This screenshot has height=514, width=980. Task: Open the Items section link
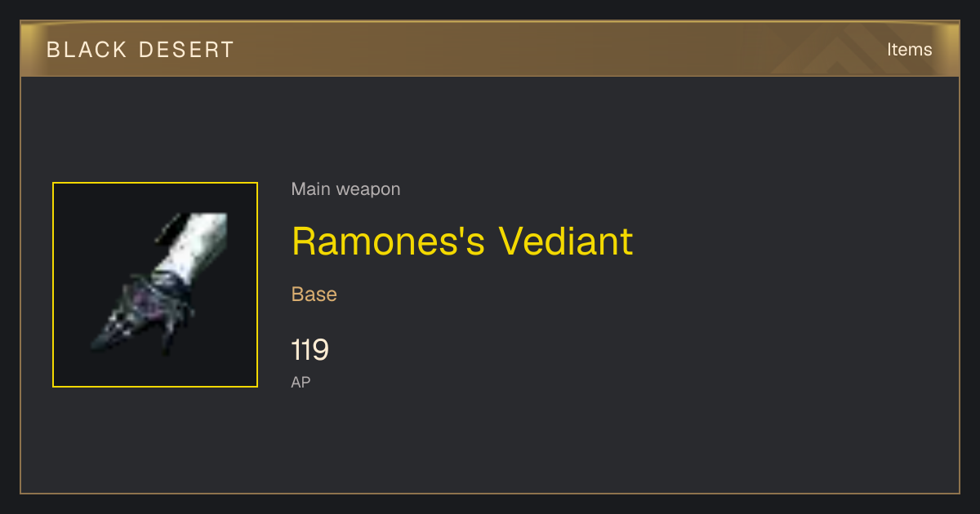pos(909,50)
